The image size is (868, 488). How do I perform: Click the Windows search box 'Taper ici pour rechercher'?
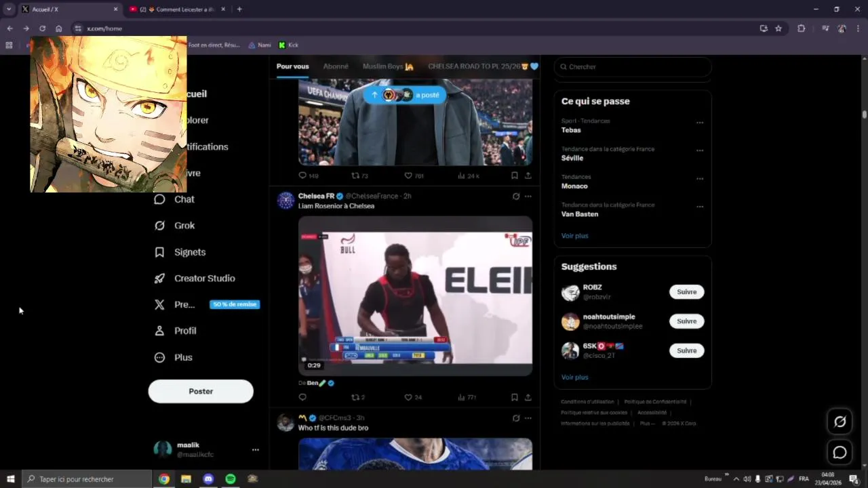tap(87, 479)
